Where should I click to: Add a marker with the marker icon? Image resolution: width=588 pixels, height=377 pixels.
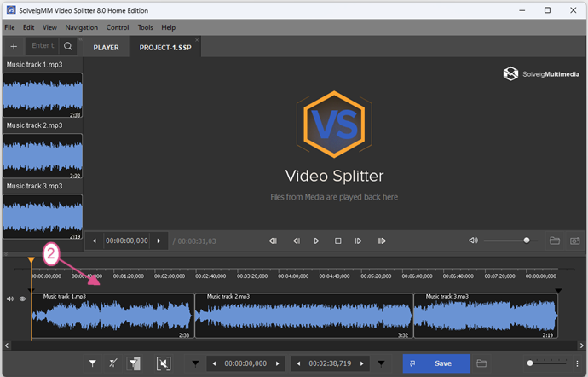tap(92, 363)
